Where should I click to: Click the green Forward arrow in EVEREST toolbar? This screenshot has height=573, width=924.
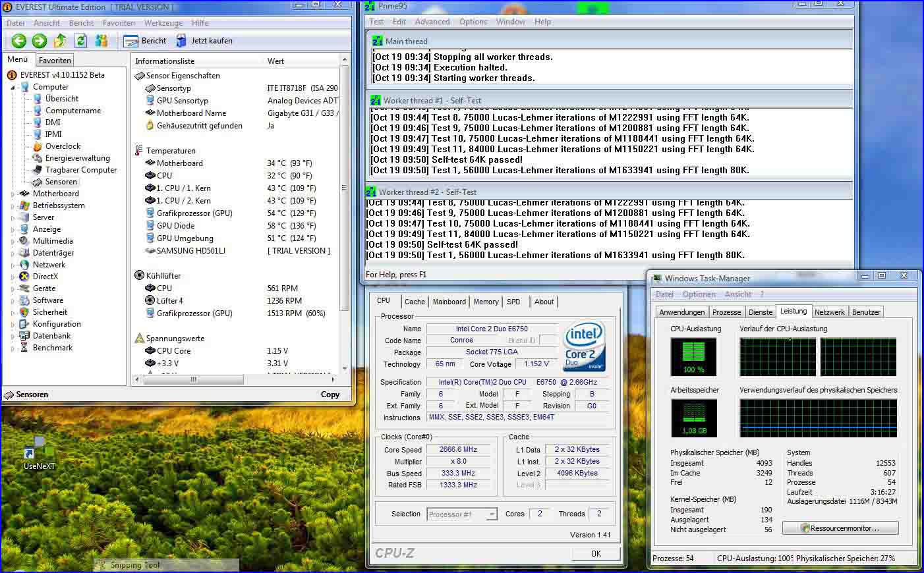[40, 41]
